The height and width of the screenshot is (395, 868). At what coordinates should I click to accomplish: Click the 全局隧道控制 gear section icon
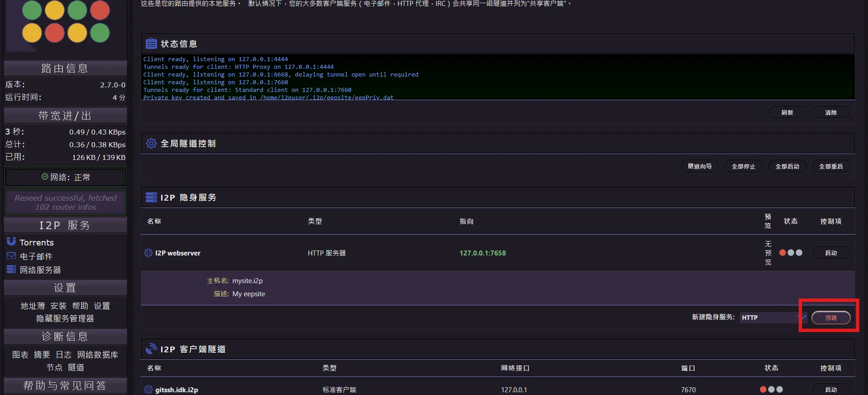(x=151, y=143)
